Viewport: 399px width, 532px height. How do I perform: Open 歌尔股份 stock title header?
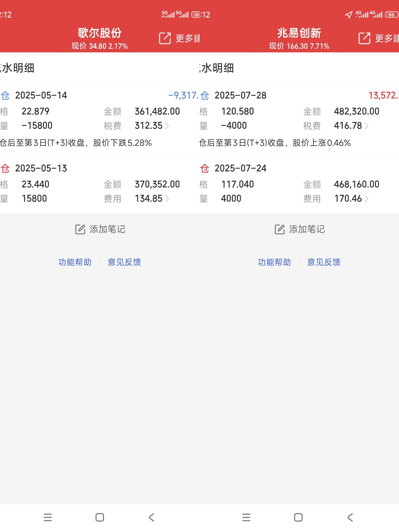point(100,33)
